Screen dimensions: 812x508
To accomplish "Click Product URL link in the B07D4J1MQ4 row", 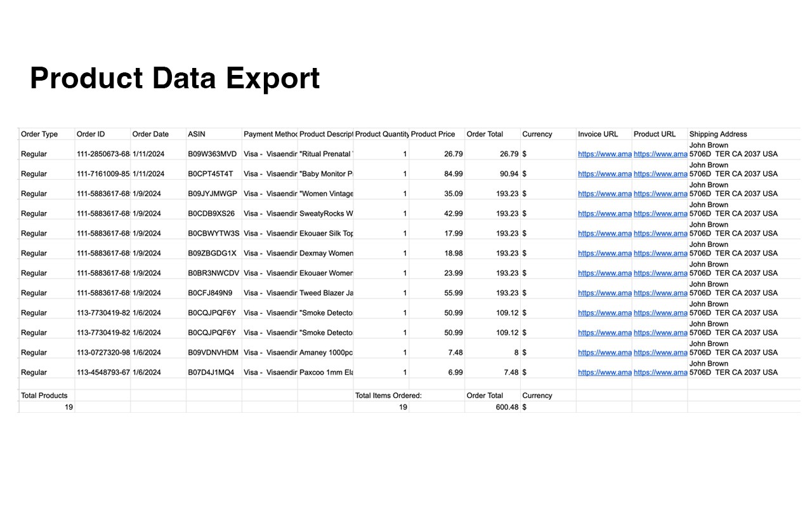I will point(660,372).
